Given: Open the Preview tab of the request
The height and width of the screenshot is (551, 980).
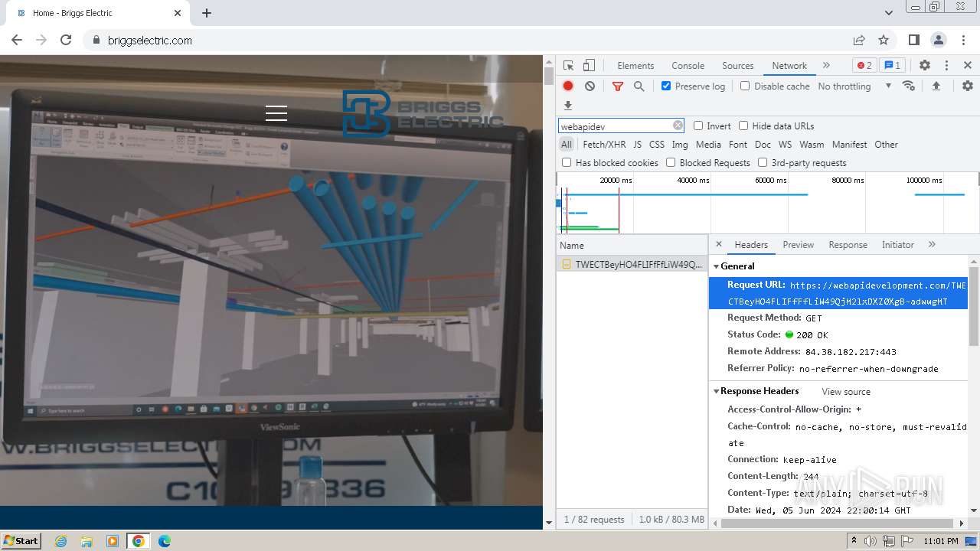Looking at the screenshot, I should pos(798,245).
